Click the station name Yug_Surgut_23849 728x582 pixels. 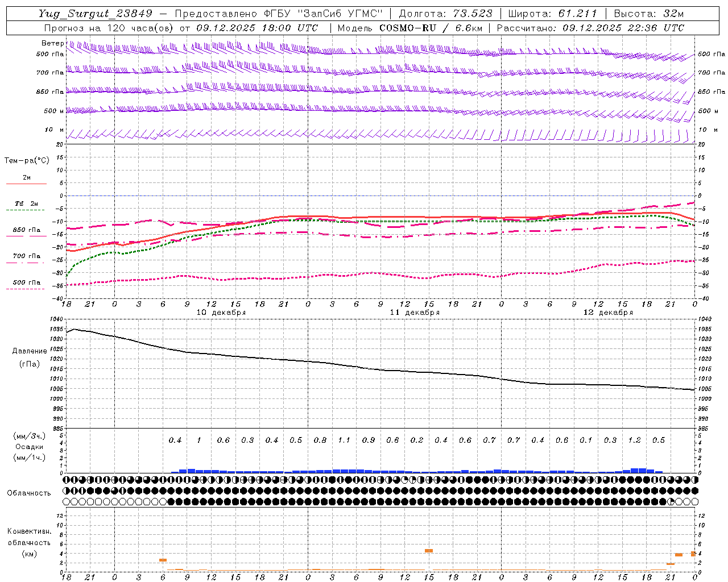(96, 14)
